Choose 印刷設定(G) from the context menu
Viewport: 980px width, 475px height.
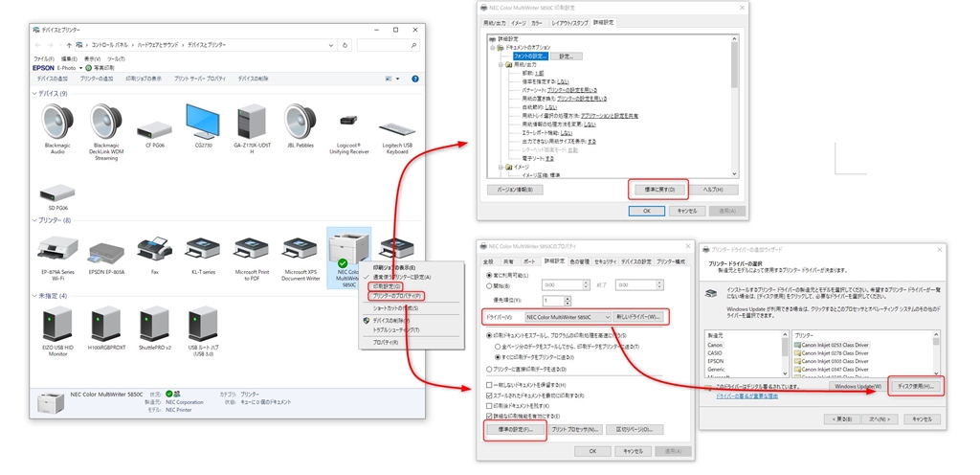[x=388, y=286]
